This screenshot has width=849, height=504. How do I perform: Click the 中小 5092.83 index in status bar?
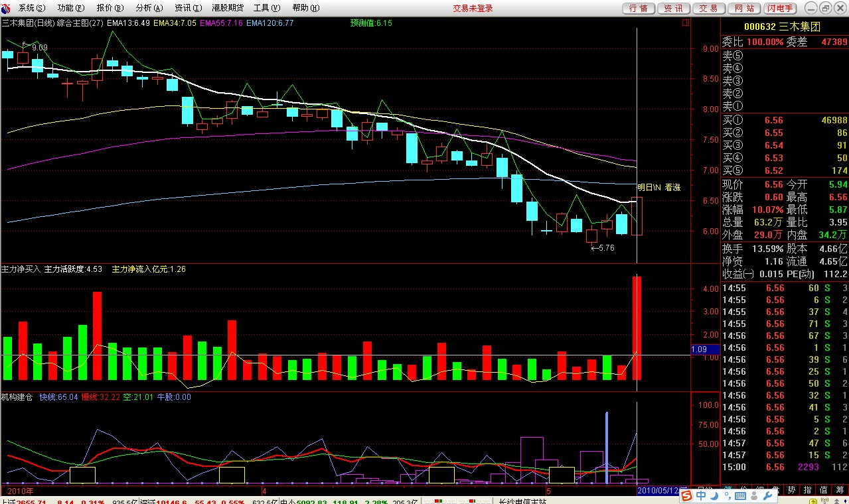pos(304,501)
